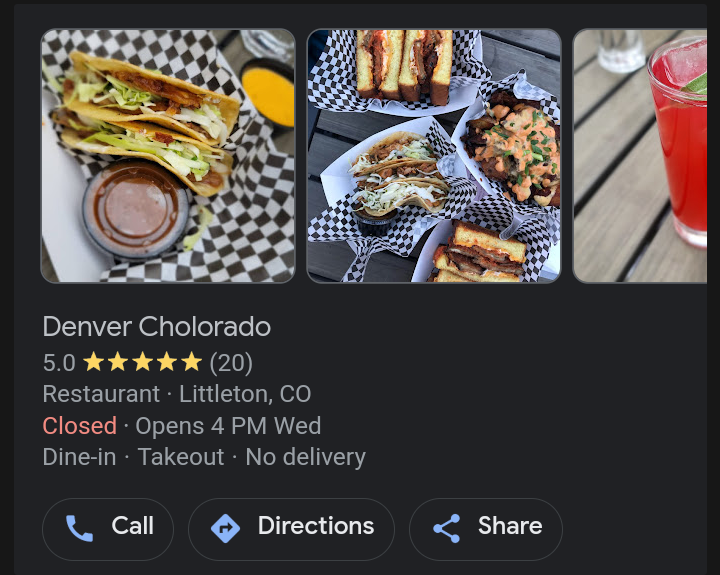The image size is (720, 575).
Task: Click the phone icon in Call button
Action: click(x=79, y=528)
